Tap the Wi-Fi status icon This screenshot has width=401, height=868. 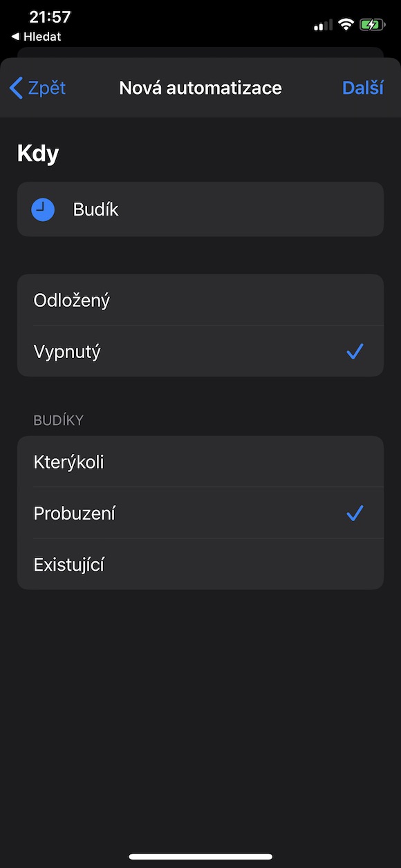click(x=346, y=25)
